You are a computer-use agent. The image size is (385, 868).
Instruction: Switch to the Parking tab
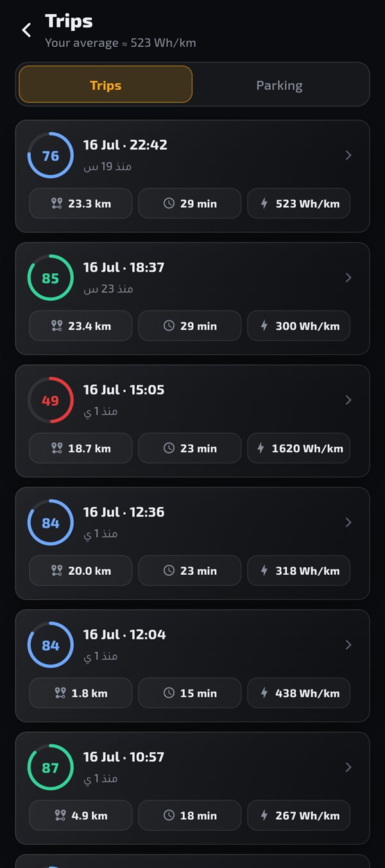point(279,85)
